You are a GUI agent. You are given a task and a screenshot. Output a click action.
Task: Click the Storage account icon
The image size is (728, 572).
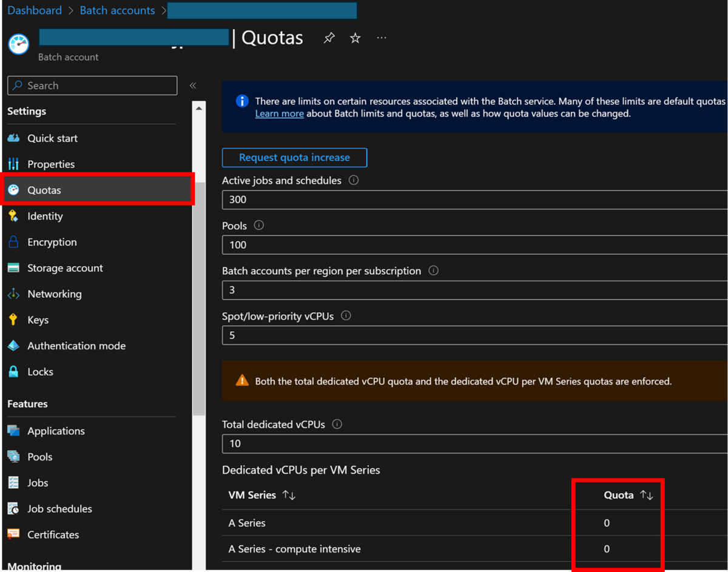tap(13, 268)
